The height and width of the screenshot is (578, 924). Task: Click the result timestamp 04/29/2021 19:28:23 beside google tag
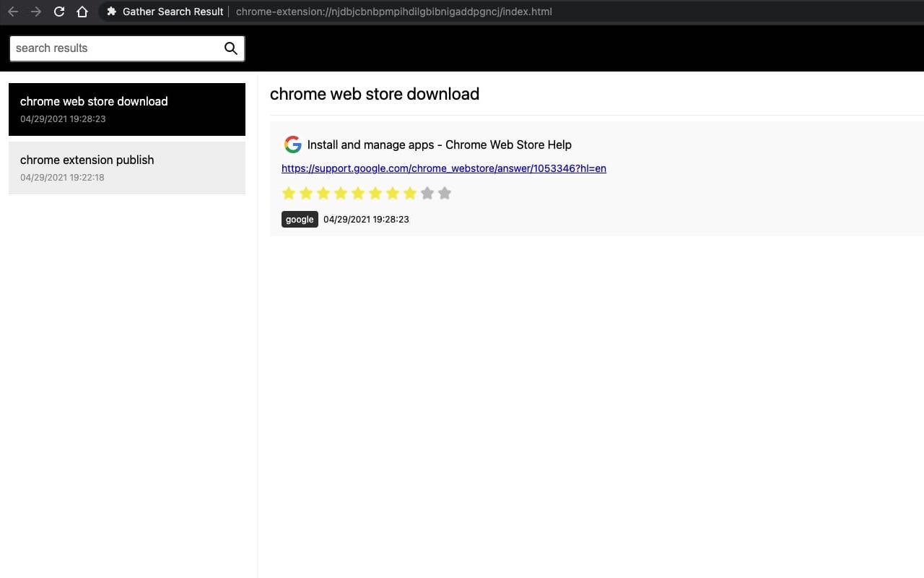[366, 219]
